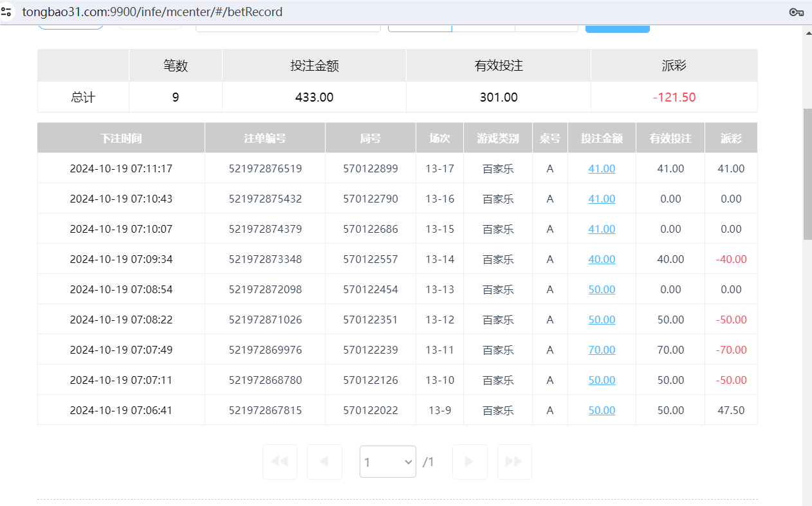Click the search input box at the top

[x=288, y=27]
